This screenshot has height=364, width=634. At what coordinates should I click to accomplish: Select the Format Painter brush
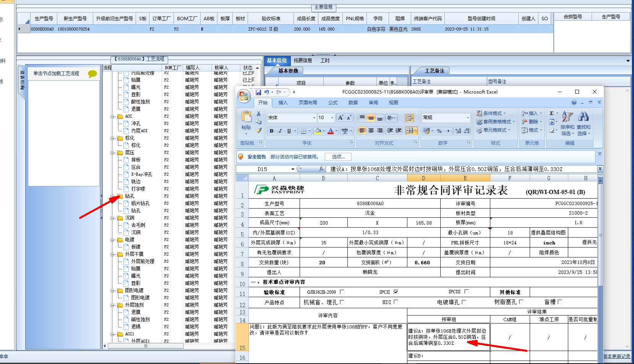pos(259,130)
